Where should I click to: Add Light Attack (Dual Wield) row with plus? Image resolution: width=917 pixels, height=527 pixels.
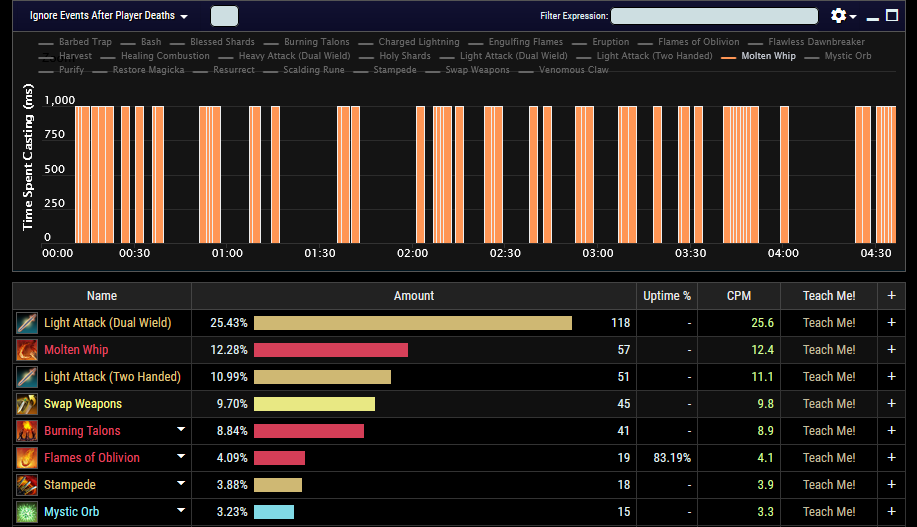coord(891,322)
